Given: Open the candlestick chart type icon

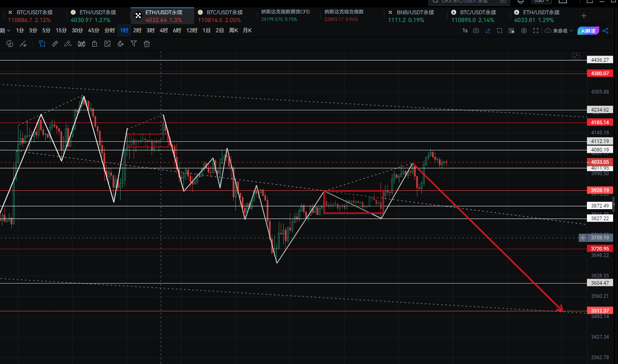Looking at the screenshot, I should [81, 44].
